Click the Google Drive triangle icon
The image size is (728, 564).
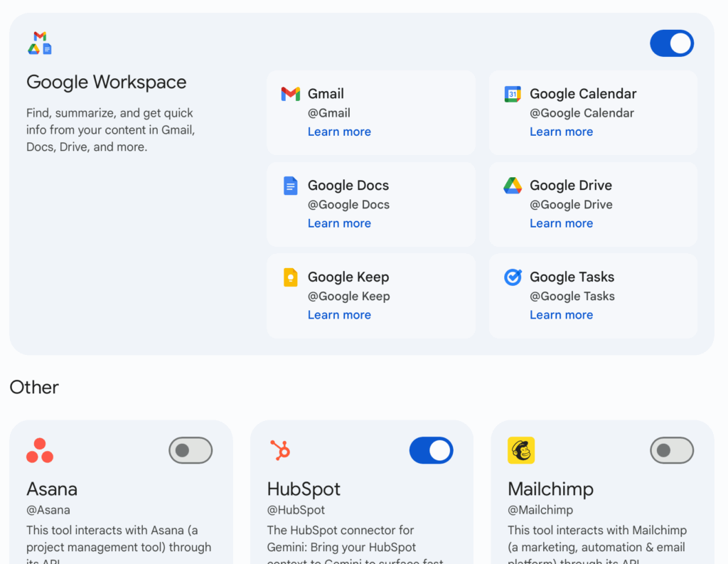(x=513, y=186)
